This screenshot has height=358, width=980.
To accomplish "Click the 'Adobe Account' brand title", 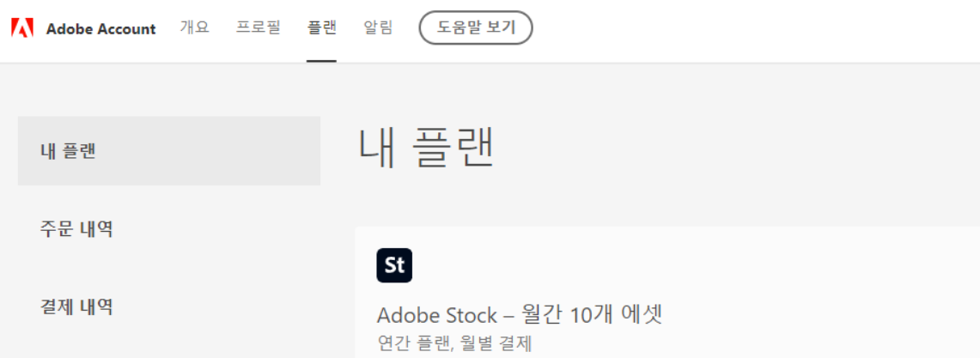I will [100, 28].
